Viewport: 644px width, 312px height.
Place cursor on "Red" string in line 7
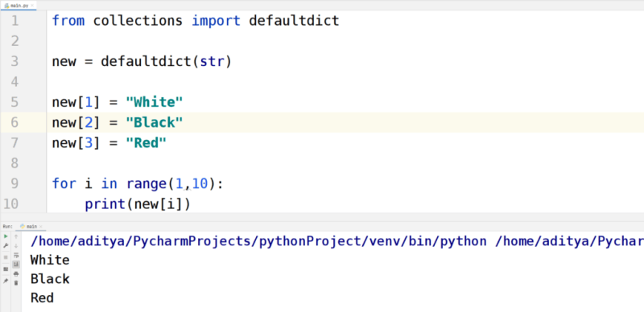pyautogui.click(x=146, y=143)
